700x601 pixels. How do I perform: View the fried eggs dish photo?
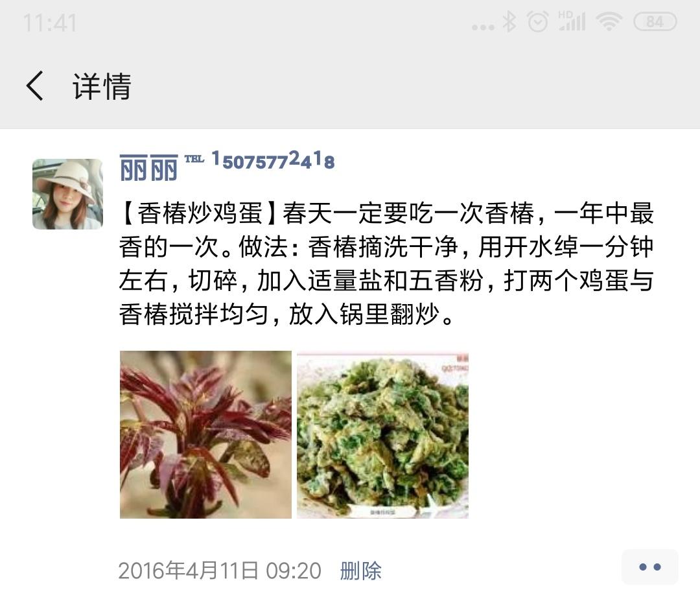pyautogui.click(x=382, y=434)
